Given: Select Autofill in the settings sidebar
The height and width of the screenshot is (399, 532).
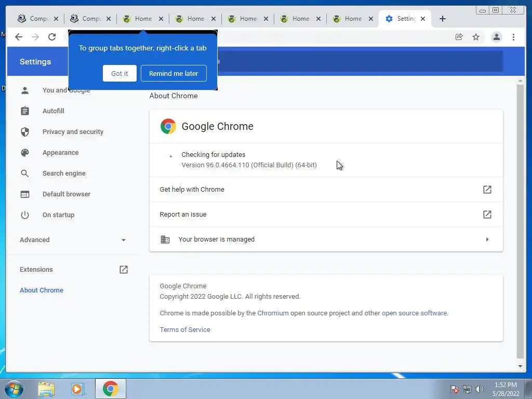Looking at the screenshot, I should (54, 111).
